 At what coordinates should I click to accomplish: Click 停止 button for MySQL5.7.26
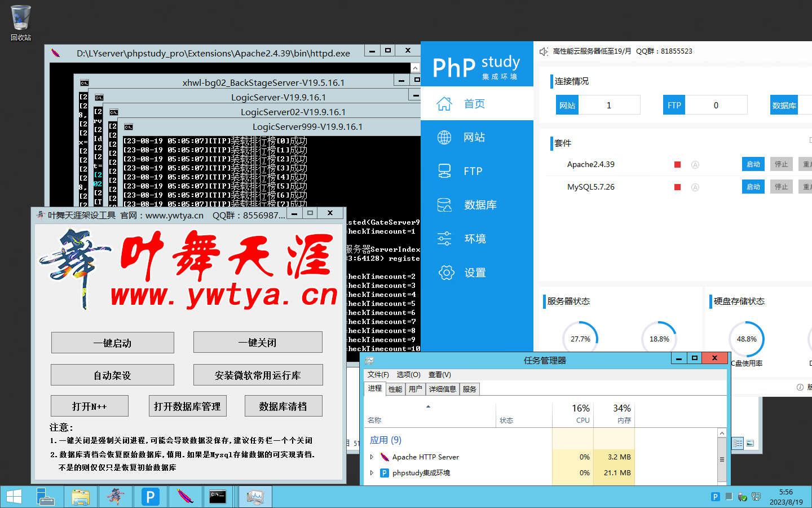click(x=782, y=187)
